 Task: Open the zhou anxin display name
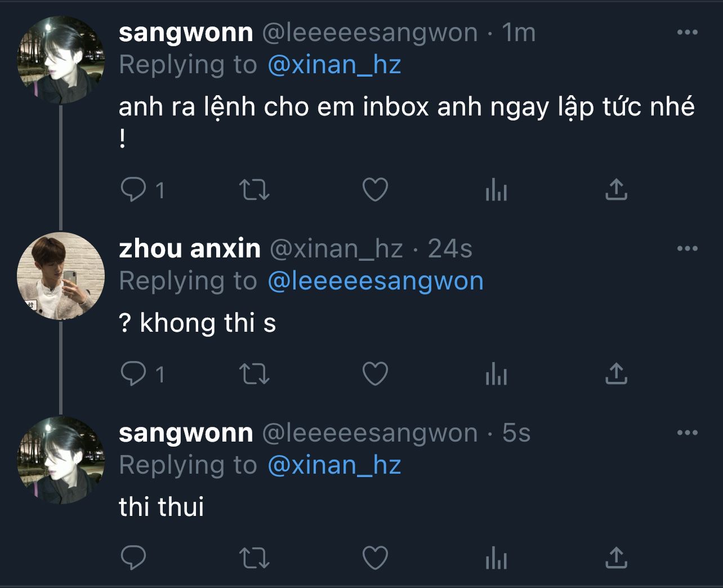190,248
